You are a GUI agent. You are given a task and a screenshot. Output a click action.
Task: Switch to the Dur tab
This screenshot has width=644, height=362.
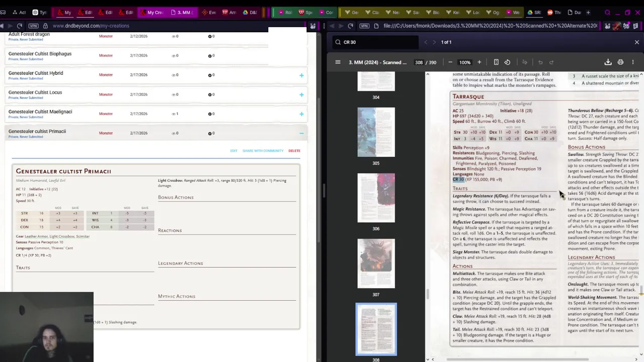point(575,13)
